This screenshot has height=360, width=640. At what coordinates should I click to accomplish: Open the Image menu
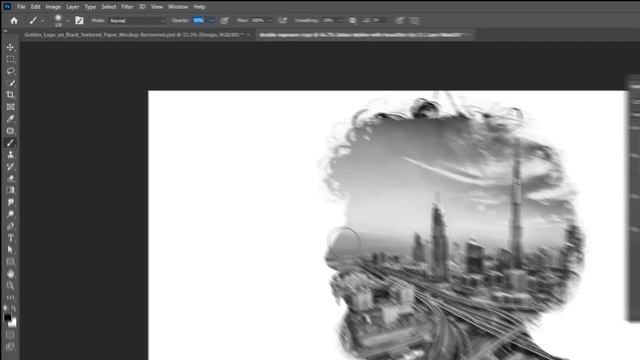pyautogui.click(x=53, y=7)
